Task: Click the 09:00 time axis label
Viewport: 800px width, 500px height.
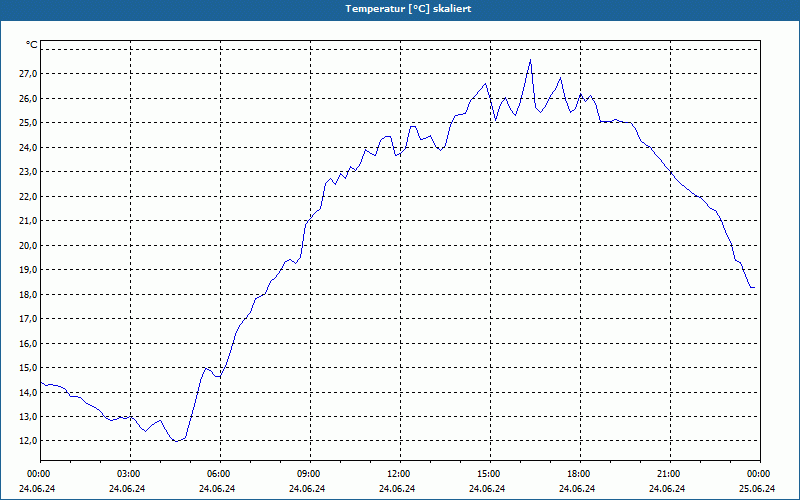Action: point(307,474)
